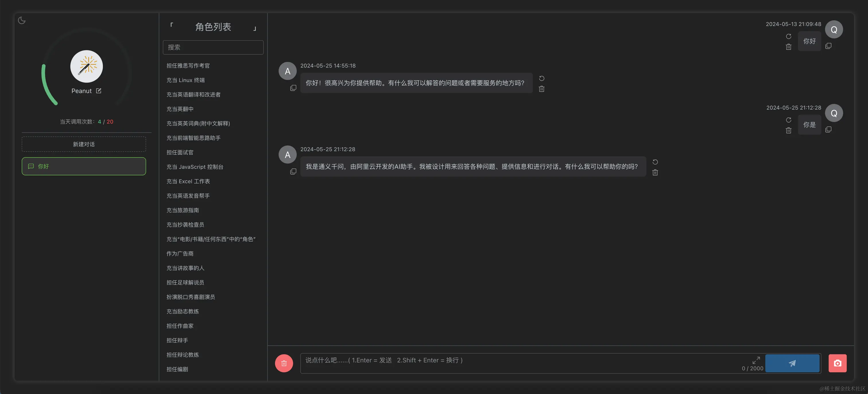
Task: Click the blue paper-plane send button
Action: point(792,363)
